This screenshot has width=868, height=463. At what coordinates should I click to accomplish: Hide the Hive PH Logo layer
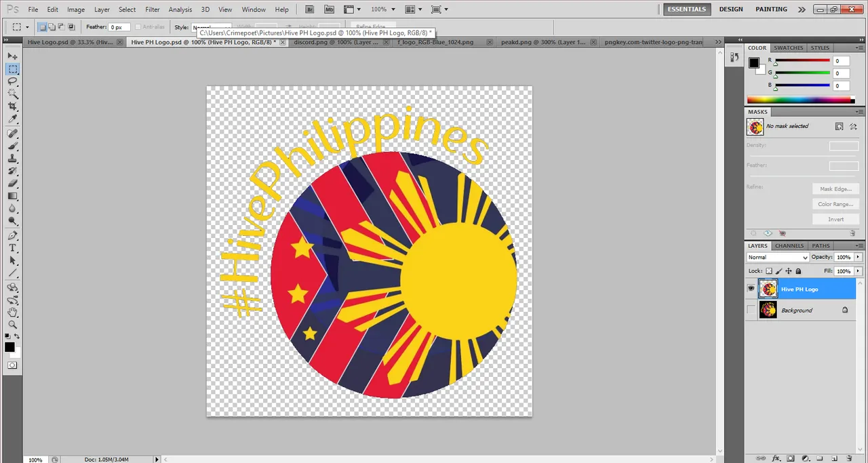(x=751, y=289)
